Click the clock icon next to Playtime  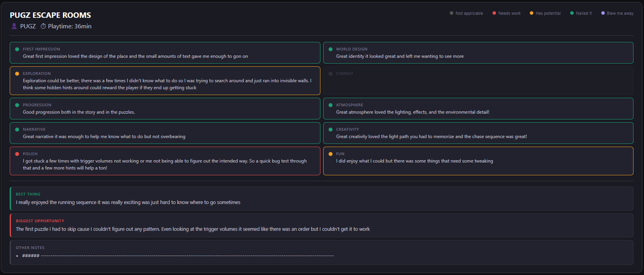pos(43,26)
